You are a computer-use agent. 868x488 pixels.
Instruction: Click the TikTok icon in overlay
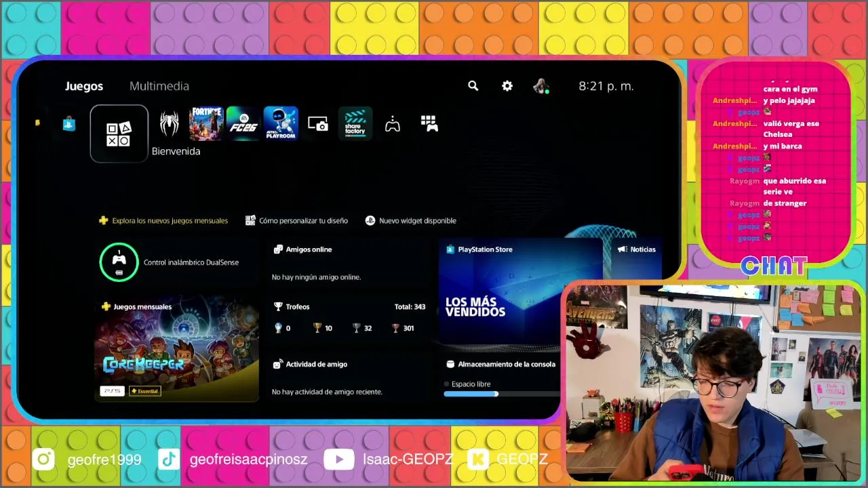pyautogui.click(x=169, y=460)
